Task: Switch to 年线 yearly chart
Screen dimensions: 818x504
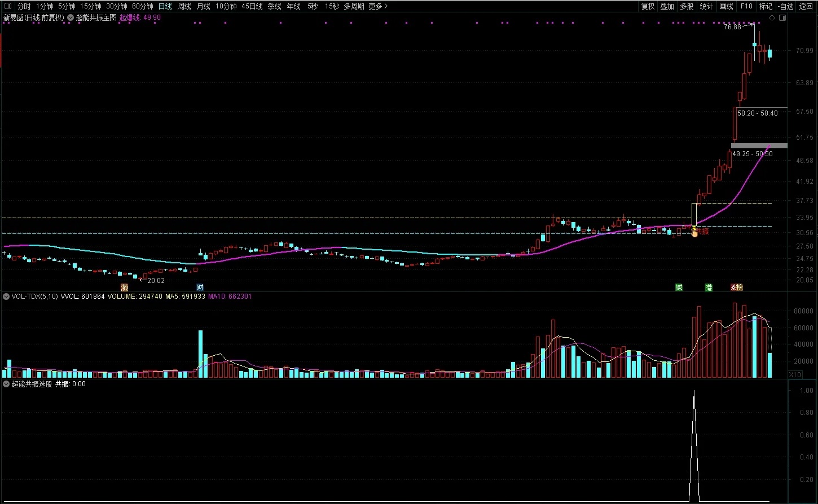Action: 293,6
